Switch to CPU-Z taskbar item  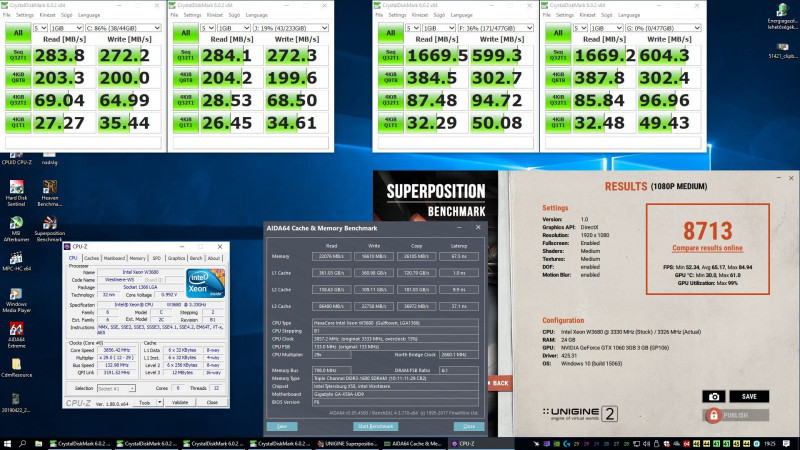coord(480,444)
